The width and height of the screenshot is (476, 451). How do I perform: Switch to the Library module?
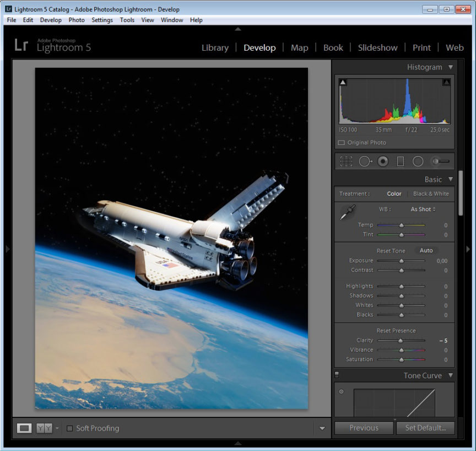(215, 48)
